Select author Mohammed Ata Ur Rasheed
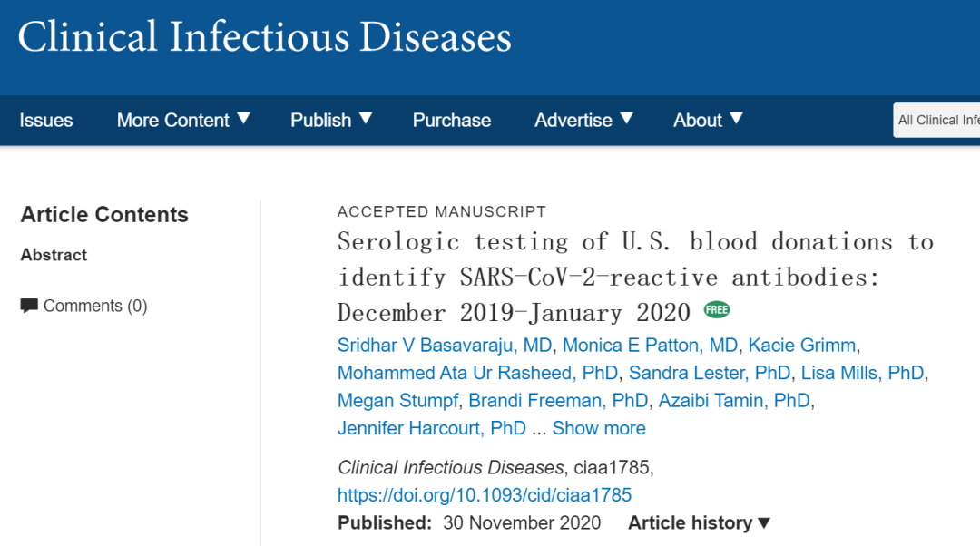This screenshot has height=546, width=980. click(x=477, y=373)
